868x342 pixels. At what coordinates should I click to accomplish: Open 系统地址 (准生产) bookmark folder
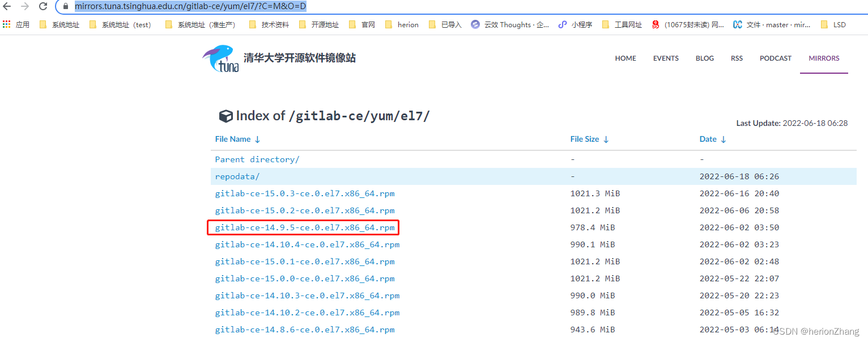click(200, 24)
